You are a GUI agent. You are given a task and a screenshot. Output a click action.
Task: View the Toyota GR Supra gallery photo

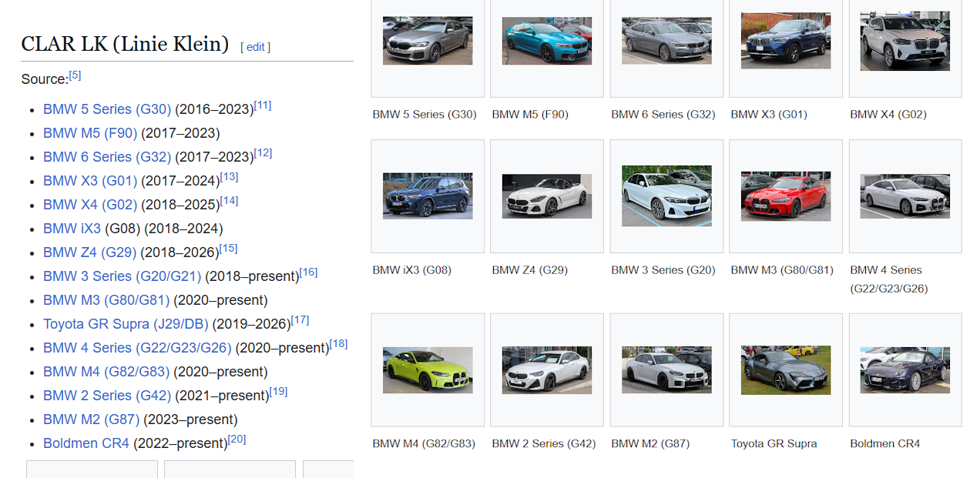click(786, 370)
